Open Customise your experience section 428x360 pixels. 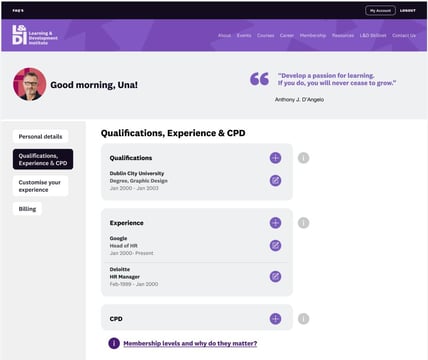[40, 186]
